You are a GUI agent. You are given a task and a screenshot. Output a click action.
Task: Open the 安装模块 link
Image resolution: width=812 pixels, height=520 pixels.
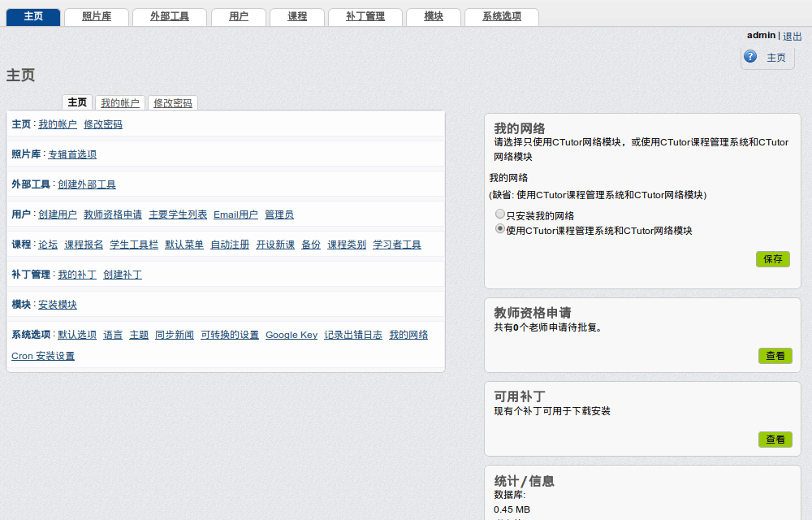56,304
